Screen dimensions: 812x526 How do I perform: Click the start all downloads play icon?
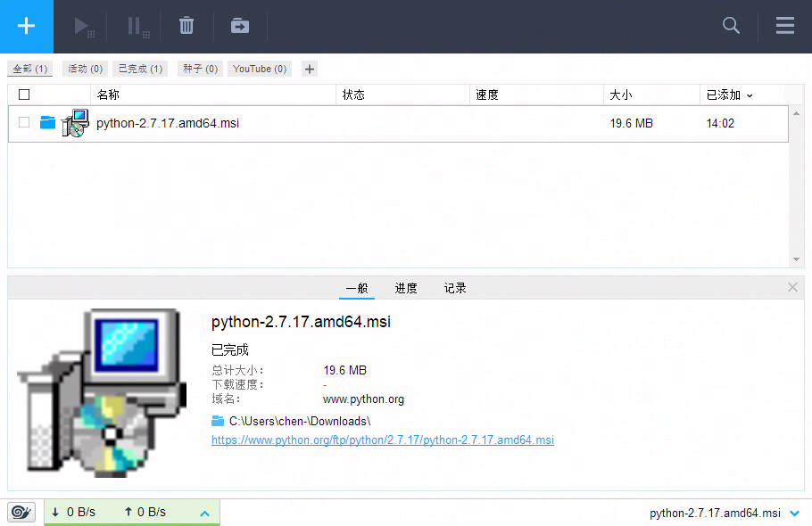83,27
